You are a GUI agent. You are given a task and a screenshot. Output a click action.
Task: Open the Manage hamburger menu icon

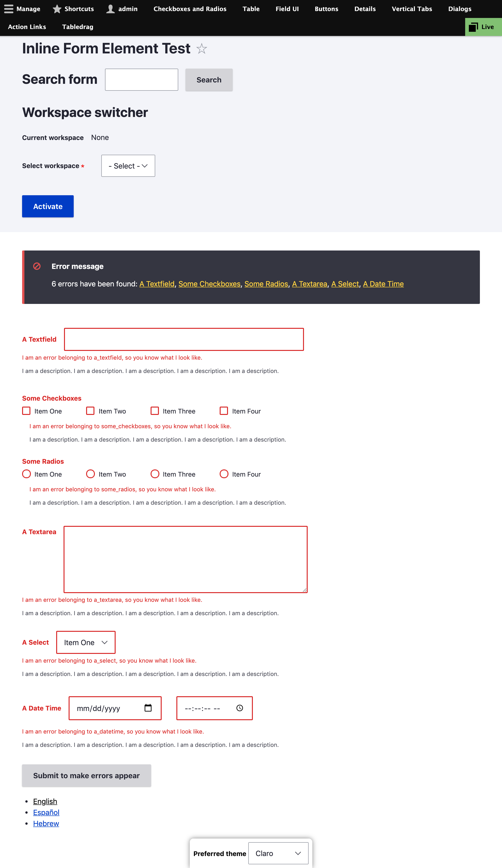click(x=9, y=9)
